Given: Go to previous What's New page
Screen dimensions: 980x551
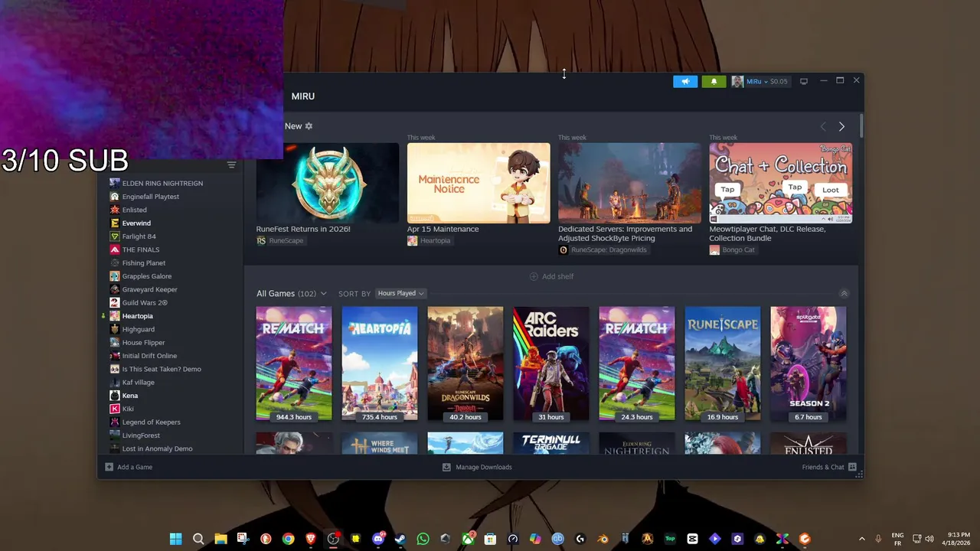Looking at the screenshot, I should point(823,126).
